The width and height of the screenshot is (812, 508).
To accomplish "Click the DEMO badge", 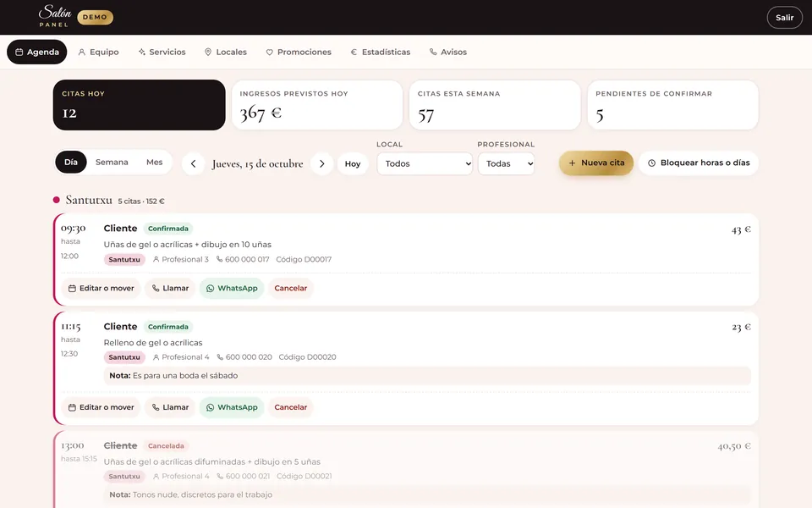I will 96,17.
